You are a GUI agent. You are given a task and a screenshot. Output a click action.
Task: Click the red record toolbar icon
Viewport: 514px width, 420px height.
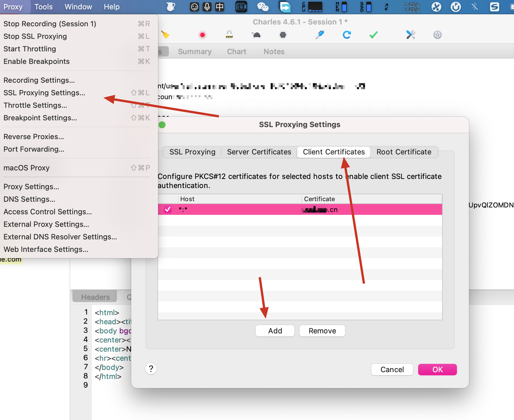(x=202, y=35)
